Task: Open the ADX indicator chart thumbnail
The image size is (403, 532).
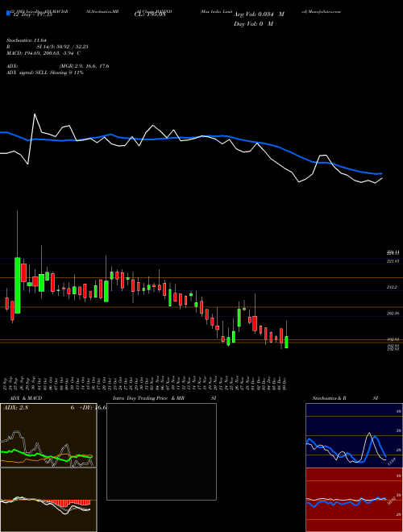Action: click(48, 435)
